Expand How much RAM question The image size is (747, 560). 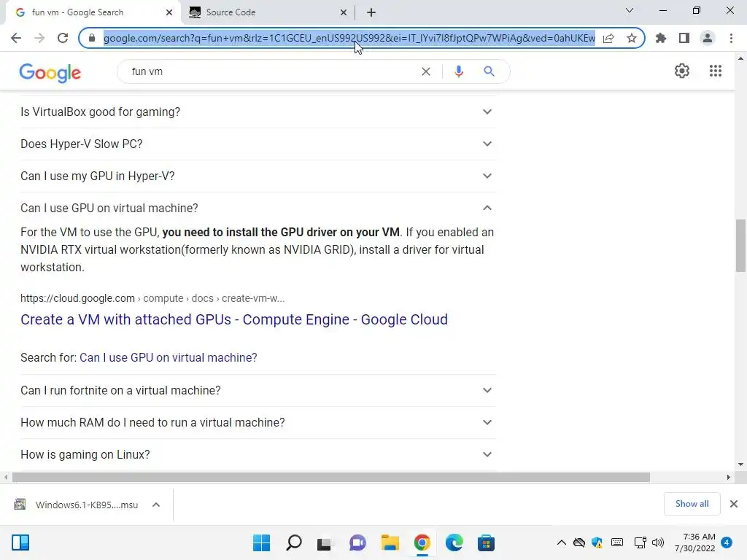click(x=258, y=422)
